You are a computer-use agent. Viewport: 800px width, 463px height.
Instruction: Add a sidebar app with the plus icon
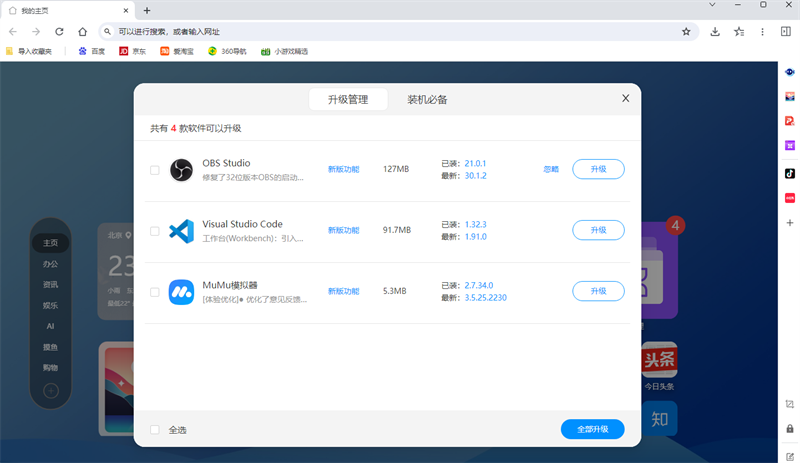pyautogui.click(x=790, y=223)
